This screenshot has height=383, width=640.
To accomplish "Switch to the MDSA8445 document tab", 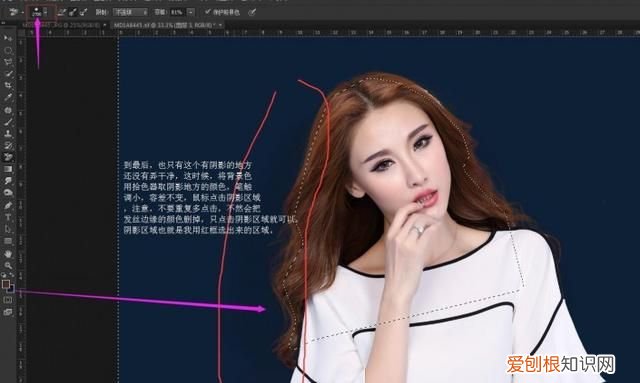I will pos(167,25).
